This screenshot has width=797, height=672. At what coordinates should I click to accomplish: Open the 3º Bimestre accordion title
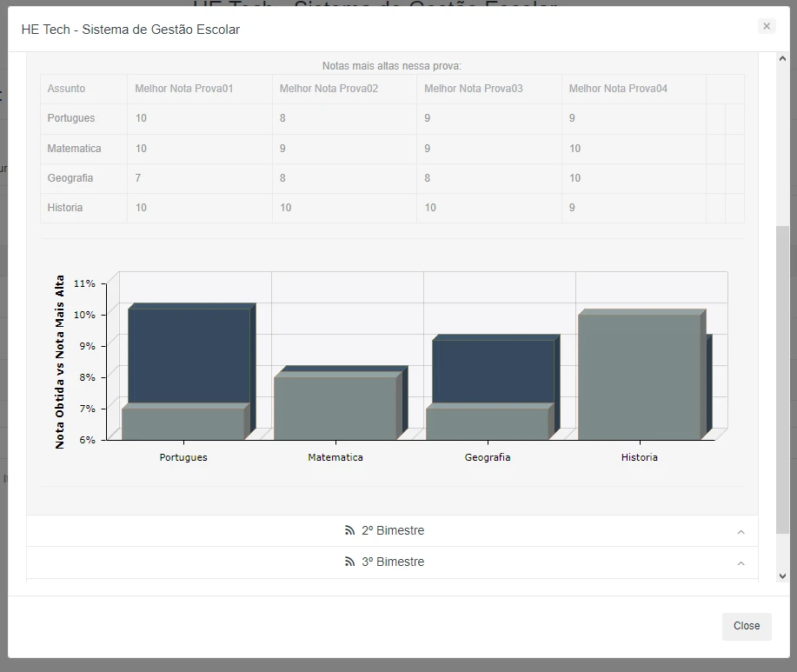(x=393, y=562)
